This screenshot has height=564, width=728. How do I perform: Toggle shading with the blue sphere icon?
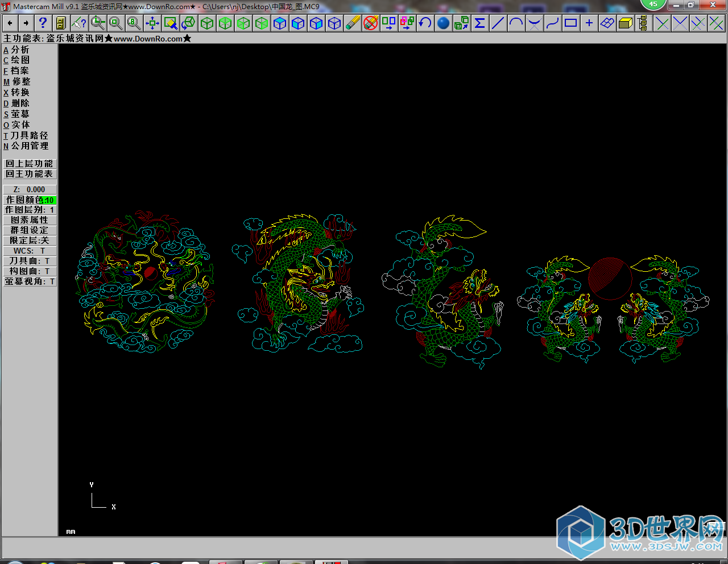[x=444, y=23]
